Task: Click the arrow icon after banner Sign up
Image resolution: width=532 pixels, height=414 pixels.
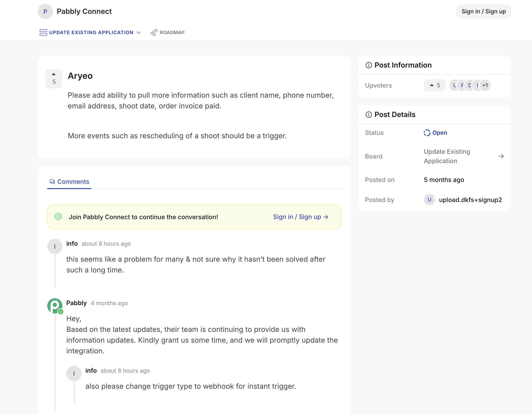Action: (x=326, y=217)
